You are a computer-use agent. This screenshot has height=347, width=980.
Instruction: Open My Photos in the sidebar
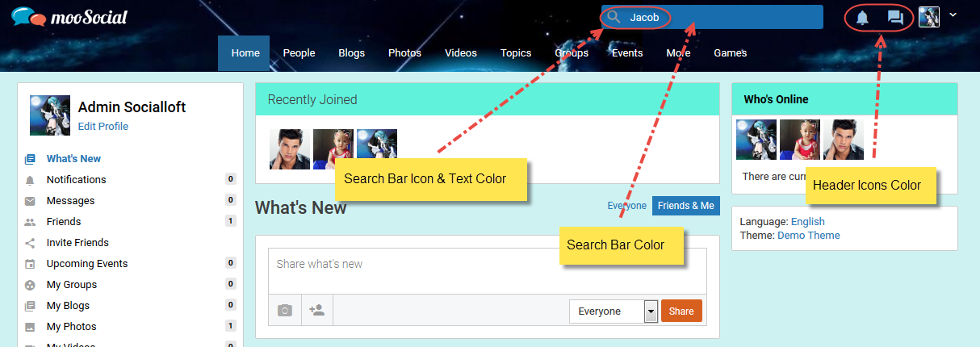72,327
